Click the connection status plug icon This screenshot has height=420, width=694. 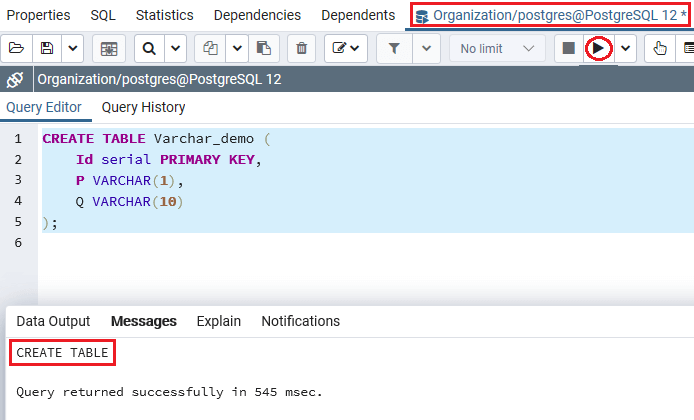15,80
